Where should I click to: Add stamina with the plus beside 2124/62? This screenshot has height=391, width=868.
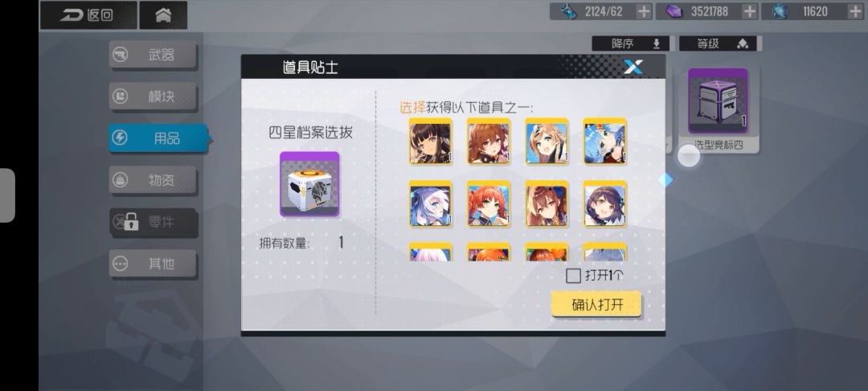[643, 11]
